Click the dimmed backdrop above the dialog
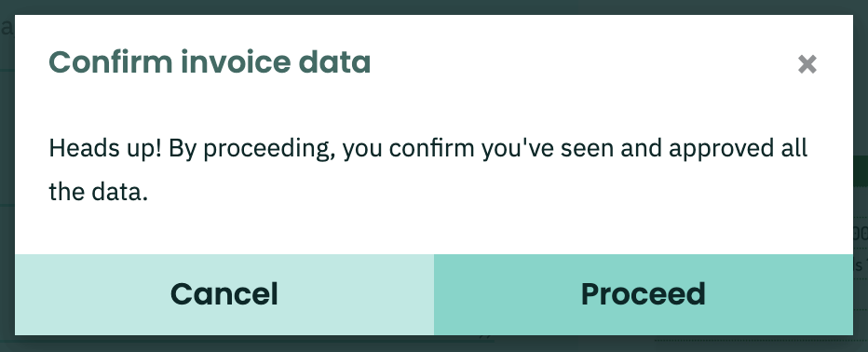The height and width of the screenshot is (352, 868). click(434, 7)
